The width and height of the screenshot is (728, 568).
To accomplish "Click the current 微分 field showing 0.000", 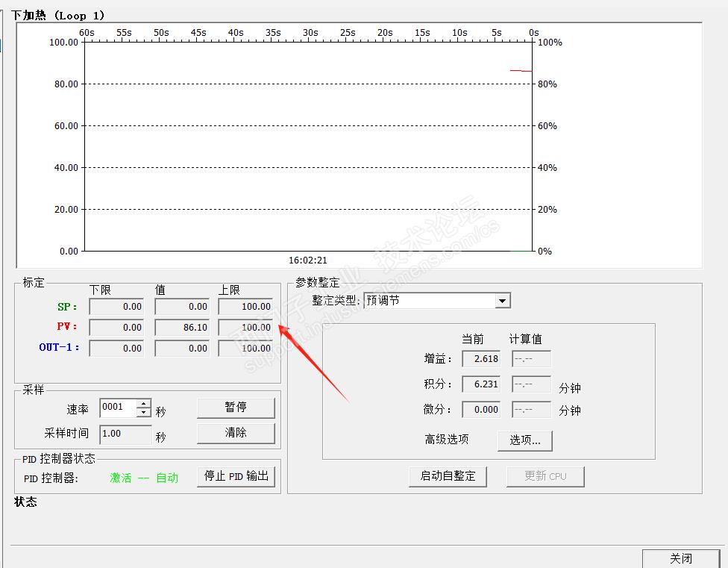I will (481, 410).
